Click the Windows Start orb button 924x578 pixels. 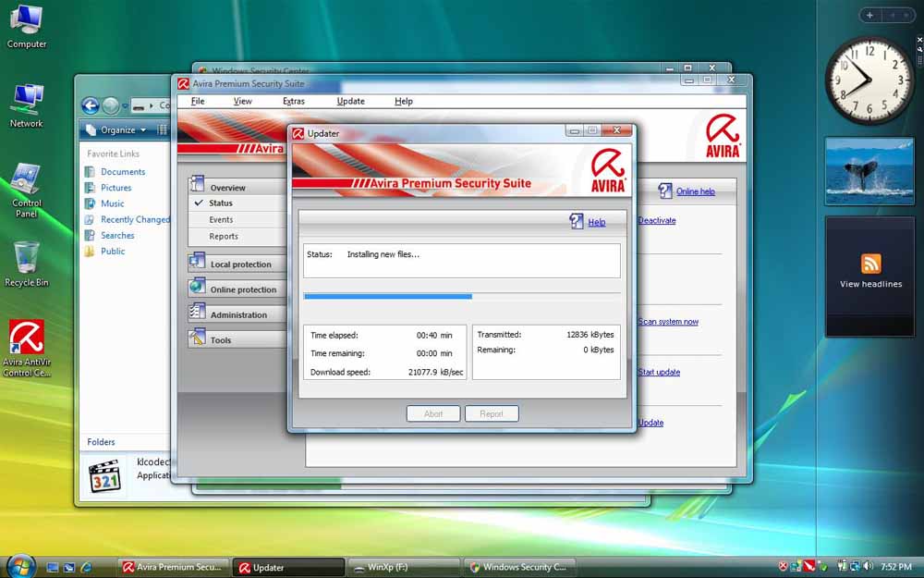pos(19,566)
